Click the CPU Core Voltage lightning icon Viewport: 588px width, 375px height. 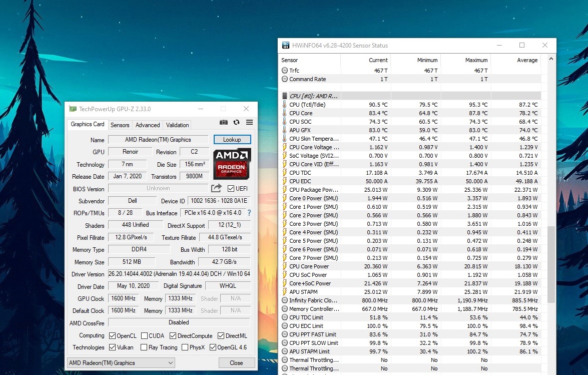(x=285, y=147)
